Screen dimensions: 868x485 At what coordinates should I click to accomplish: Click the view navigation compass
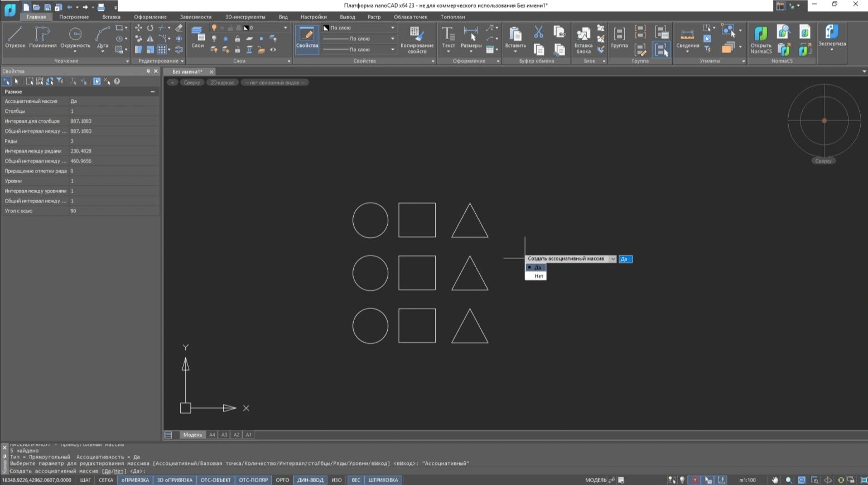(x=824, y=121)
